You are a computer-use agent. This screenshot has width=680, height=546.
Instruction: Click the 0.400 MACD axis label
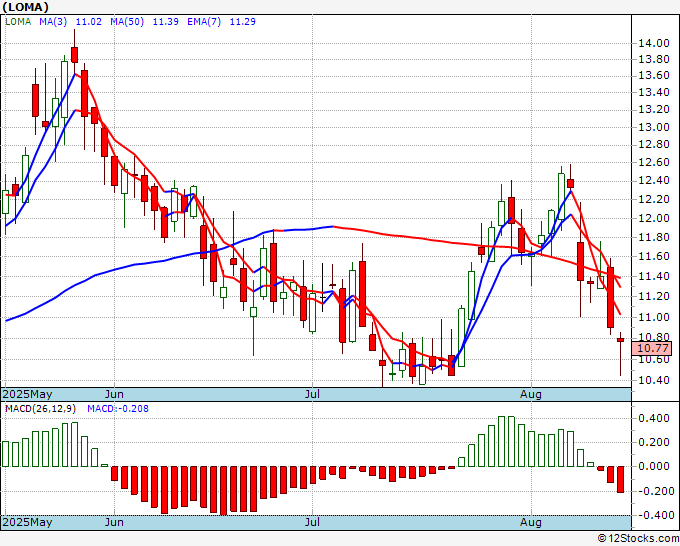(654, 418)
